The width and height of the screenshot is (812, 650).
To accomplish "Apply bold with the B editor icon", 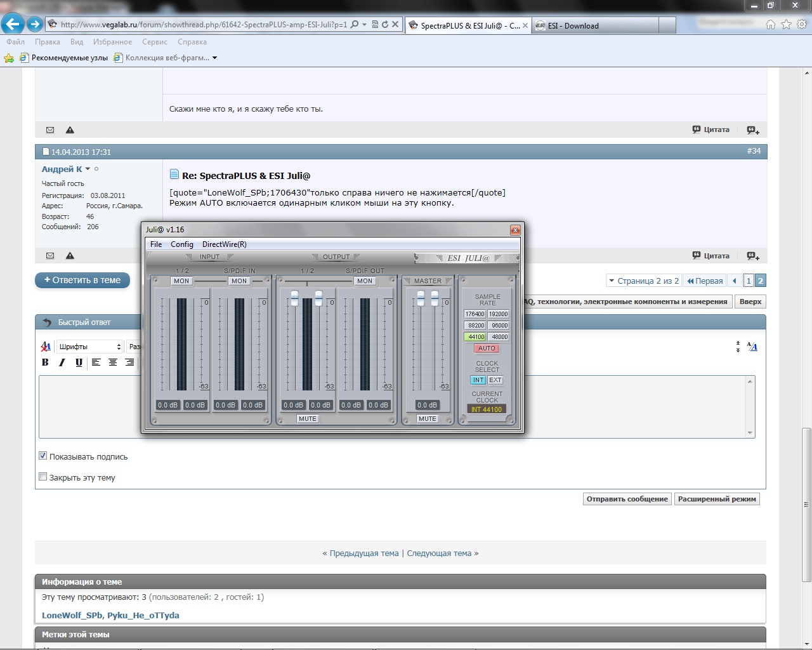I will [x=45, y=362].
